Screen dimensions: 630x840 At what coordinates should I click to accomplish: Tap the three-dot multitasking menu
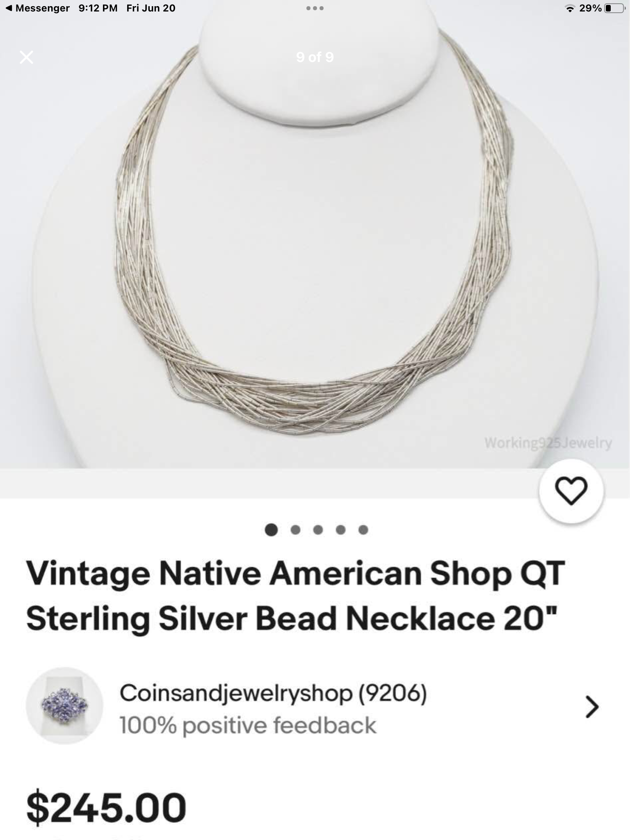[315, 8]
